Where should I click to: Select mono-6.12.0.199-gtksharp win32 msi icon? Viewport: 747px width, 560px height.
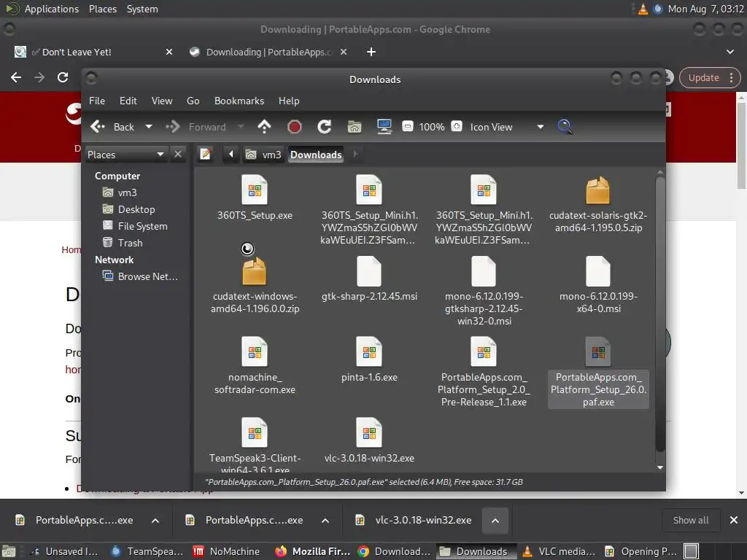pos(484,271)
